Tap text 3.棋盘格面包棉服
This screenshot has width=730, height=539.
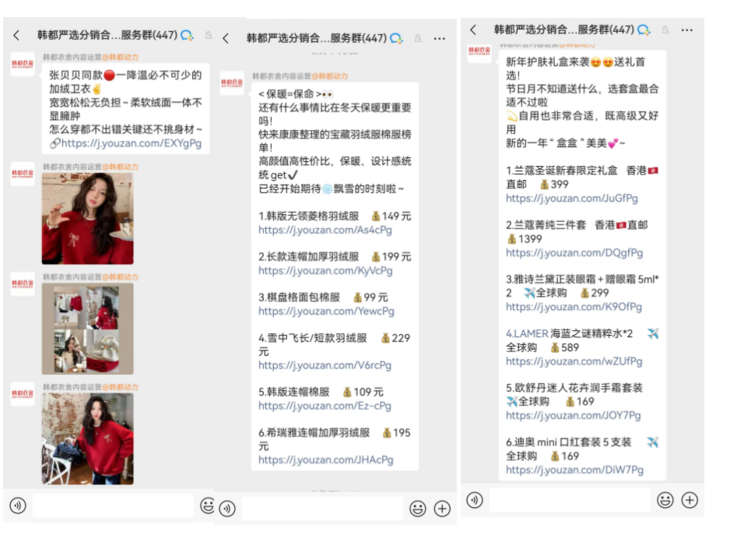(x=299, y=297)
